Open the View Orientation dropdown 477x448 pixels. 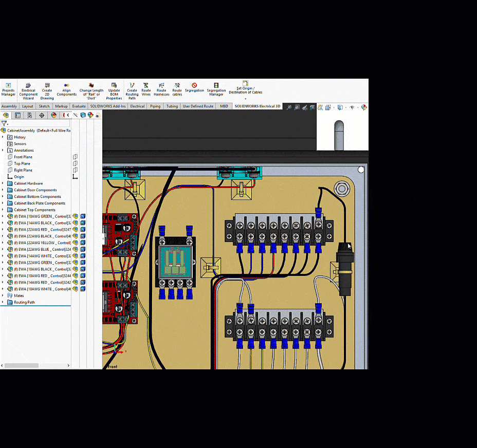tap(334, 107)
